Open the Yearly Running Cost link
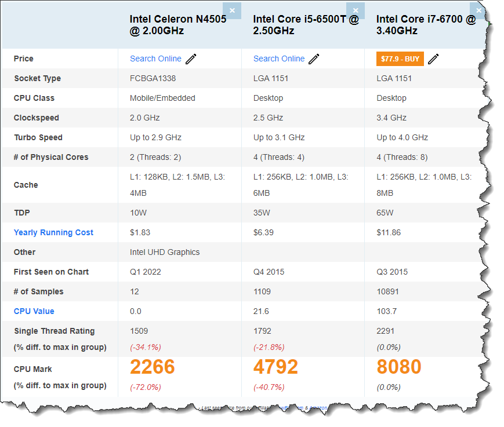The height and width of the screenshot is (427, 504). point(53,232)
